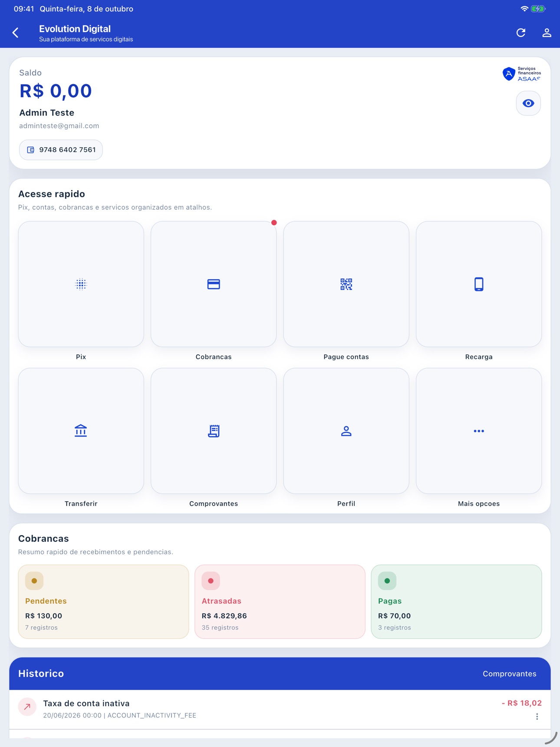Toggle balance visibility with the eye icon
Viewport: 560px width, 747px height.
click(528, 103)
